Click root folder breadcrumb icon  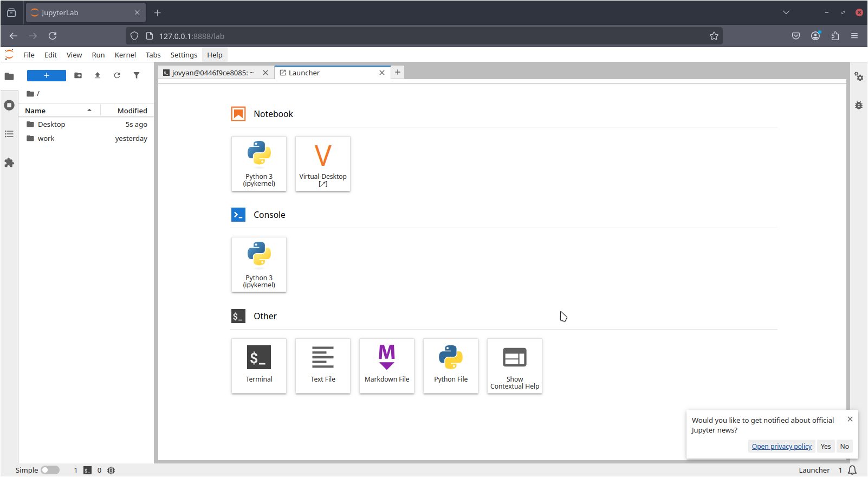(30, 94)
